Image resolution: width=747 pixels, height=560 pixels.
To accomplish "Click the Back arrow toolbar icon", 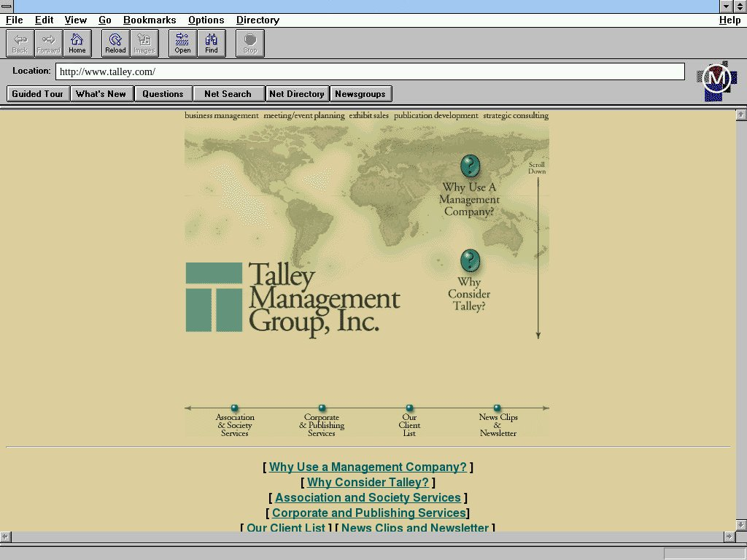I will click(20, 43).
